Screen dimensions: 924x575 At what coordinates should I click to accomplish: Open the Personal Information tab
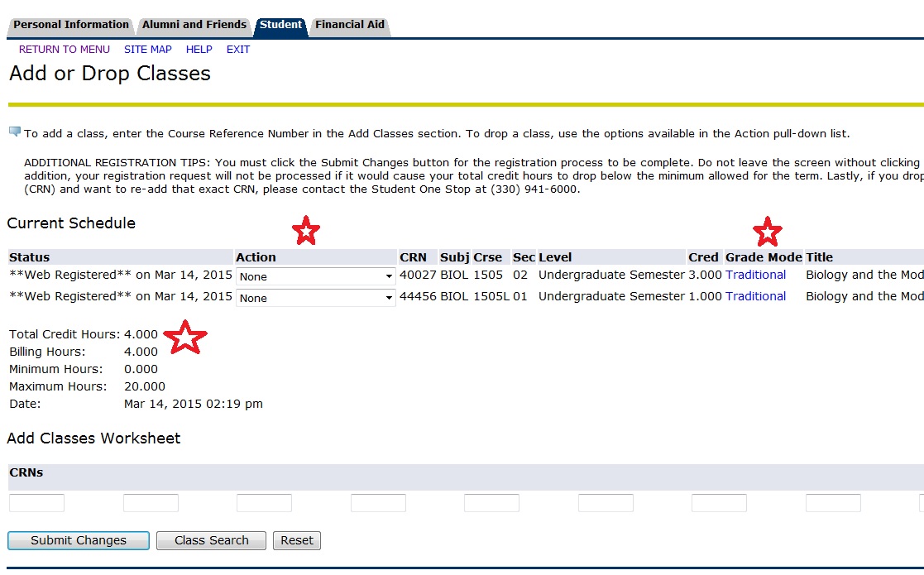[70, 25]
